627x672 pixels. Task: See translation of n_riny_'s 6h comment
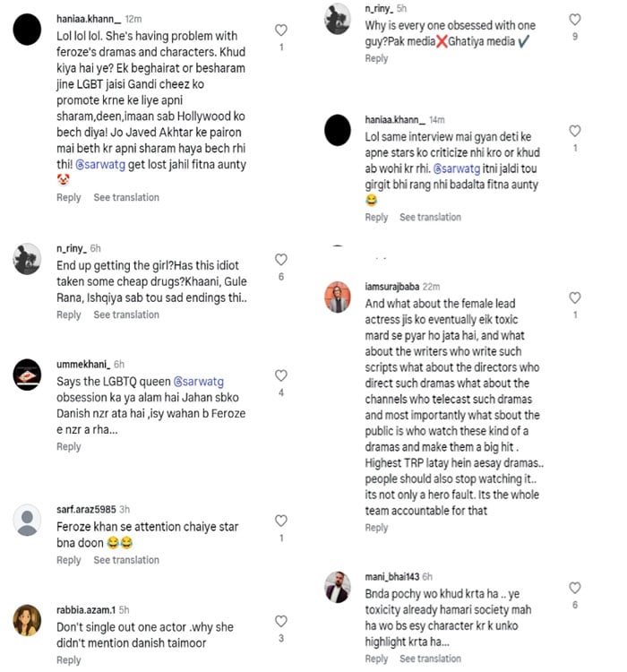[x=126, y=314]
